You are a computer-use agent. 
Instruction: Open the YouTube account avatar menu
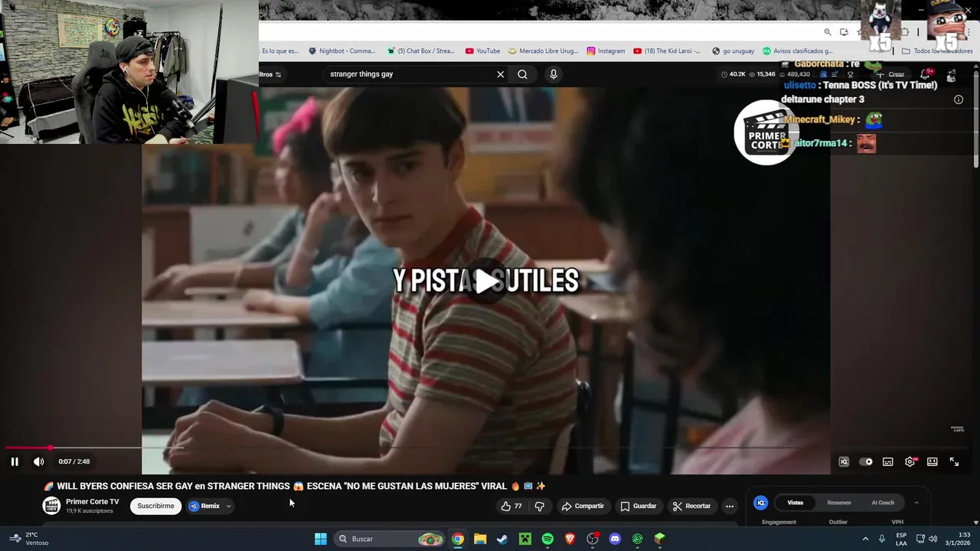(x=952, y=75)
